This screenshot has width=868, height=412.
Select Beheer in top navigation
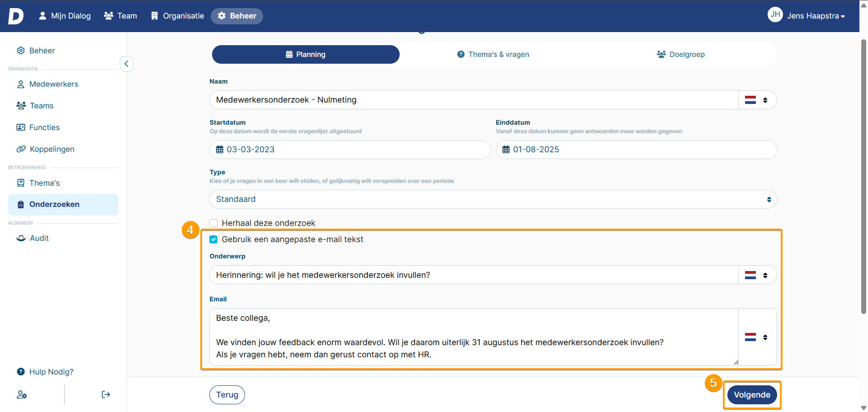pyautogui.click(x=237, y=16)
